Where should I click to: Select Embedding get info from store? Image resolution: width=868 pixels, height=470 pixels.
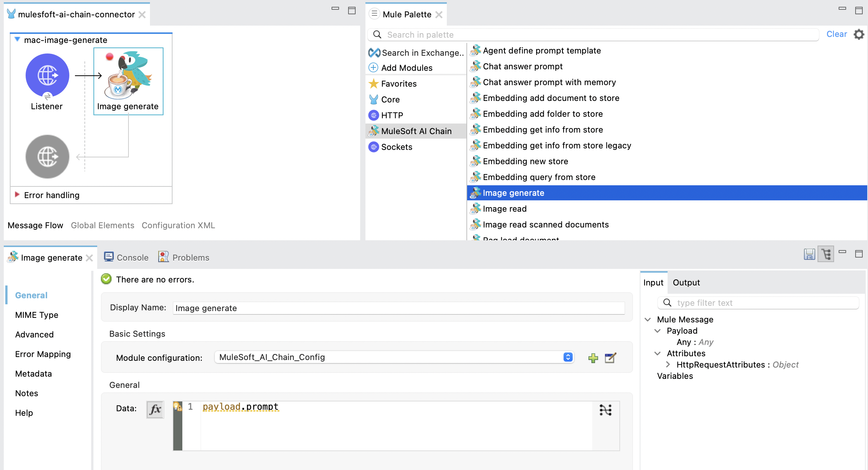point(536,130)
